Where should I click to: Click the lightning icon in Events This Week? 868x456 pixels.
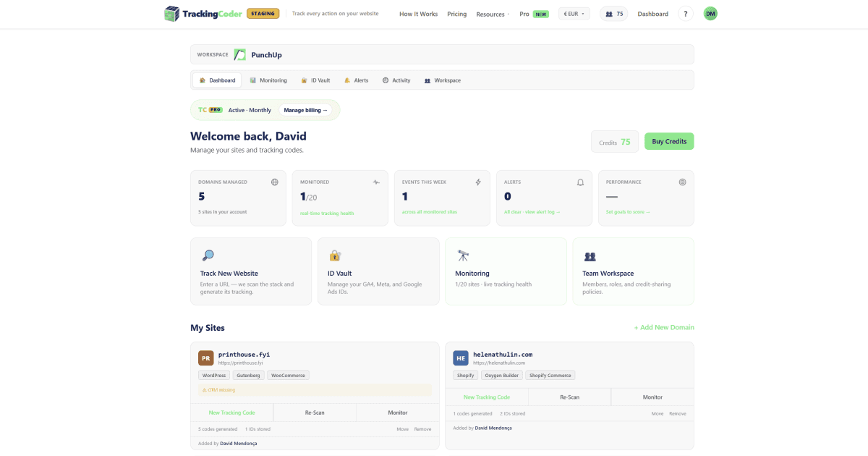pos(478,182)
